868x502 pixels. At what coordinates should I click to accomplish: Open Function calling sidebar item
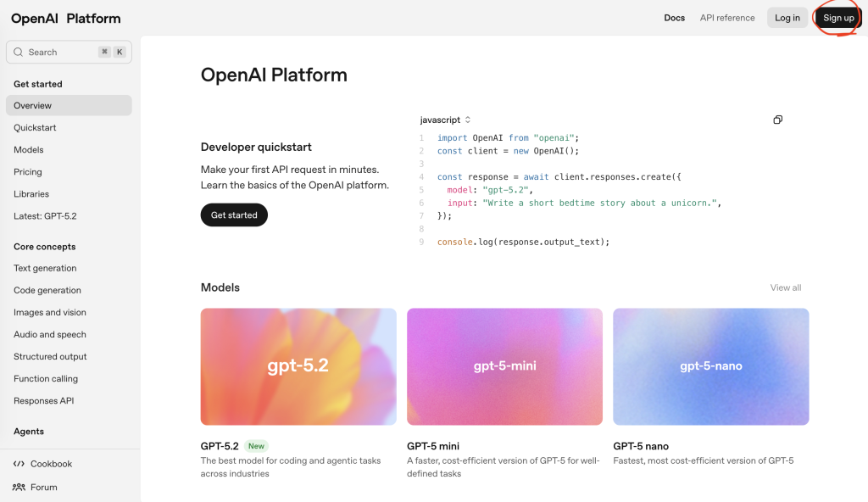point(46,379)
